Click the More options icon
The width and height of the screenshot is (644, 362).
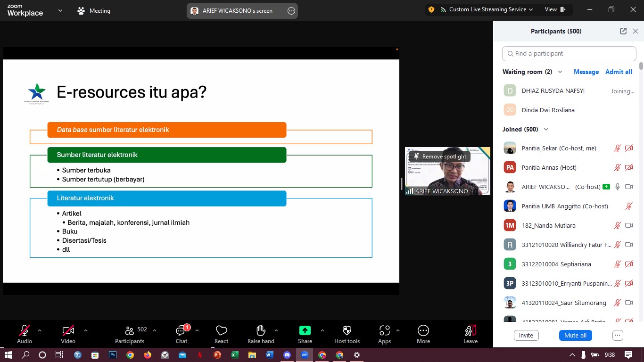423,331
